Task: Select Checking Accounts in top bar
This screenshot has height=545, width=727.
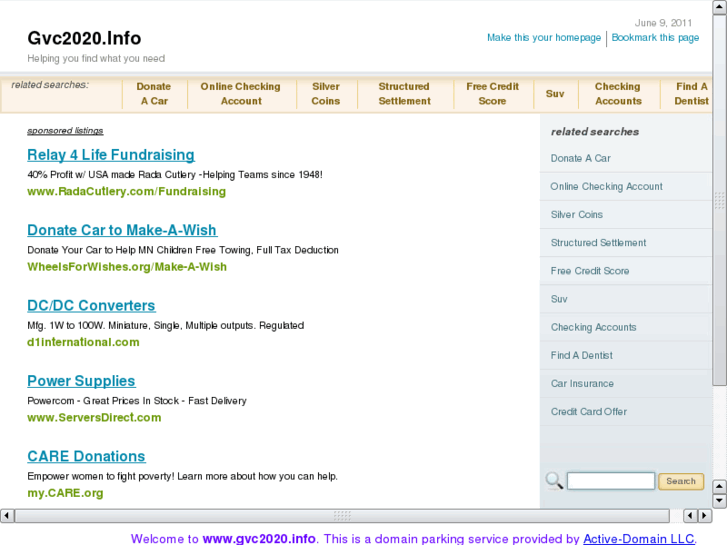Action: tap(618, 94)
